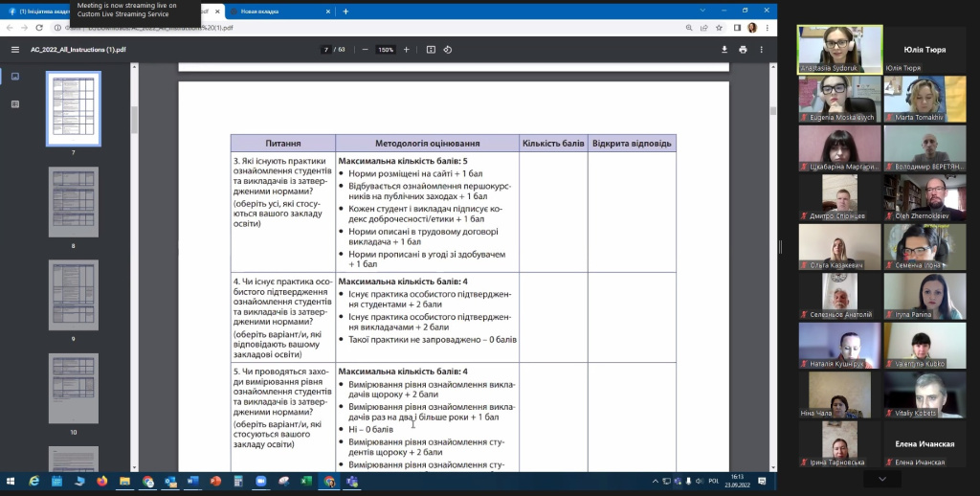Select page 9 thumbnail
980x496 pixels.
[x=73, y=295]
